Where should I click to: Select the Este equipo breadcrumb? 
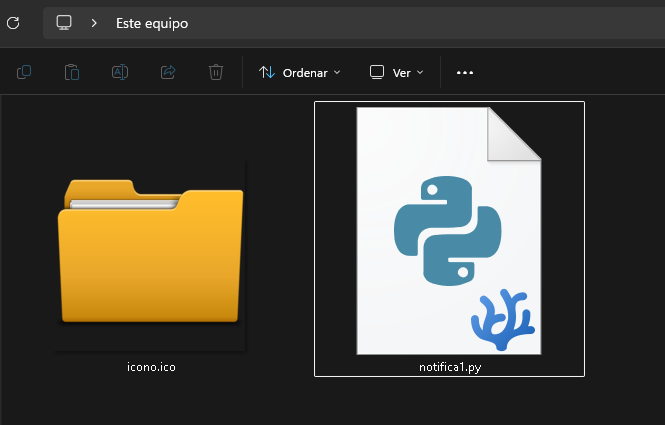point(152,23)
